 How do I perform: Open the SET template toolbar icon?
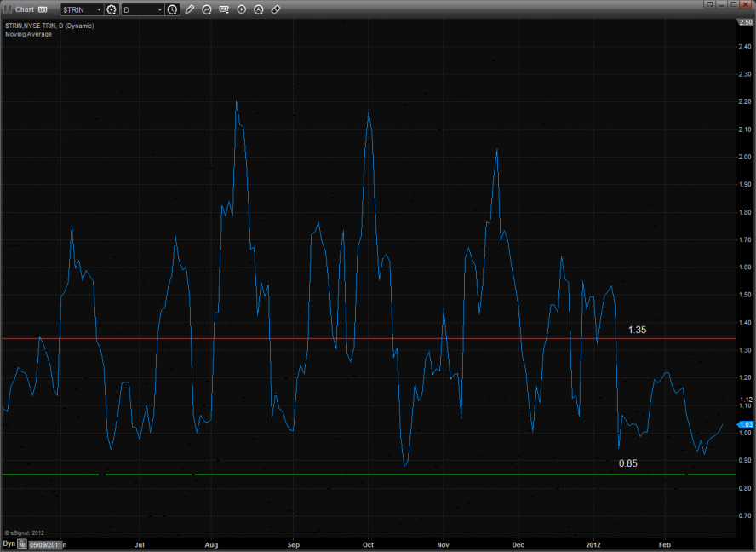coord(224,9)
